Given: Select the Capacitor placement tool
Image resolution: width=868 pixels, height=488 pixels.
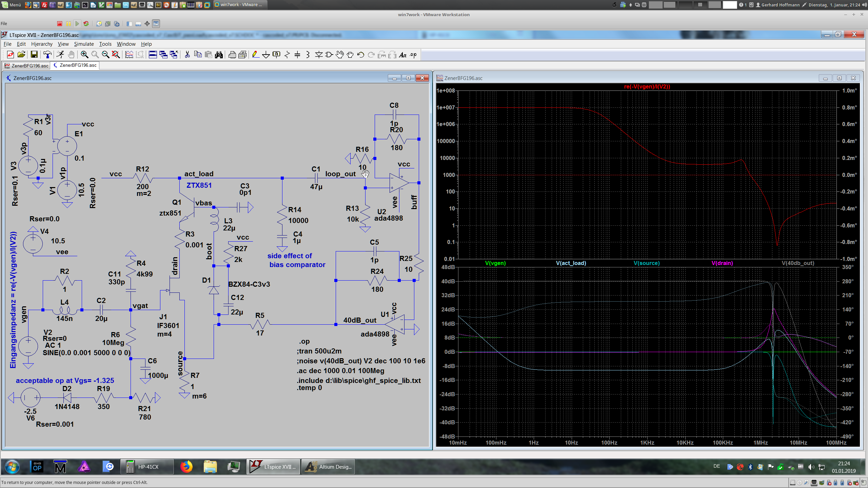Looking at the screenshot, I should [297, 55].
